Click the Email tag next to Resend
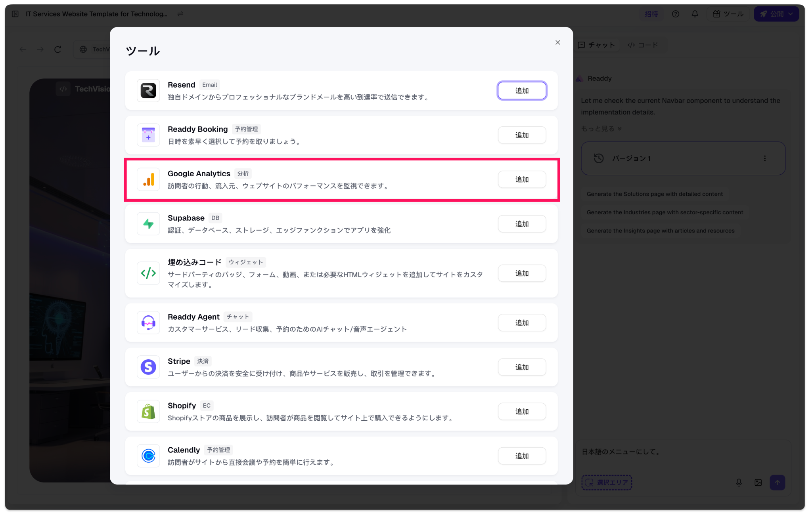This screenshot has height=517, width=812. [209, 85]
